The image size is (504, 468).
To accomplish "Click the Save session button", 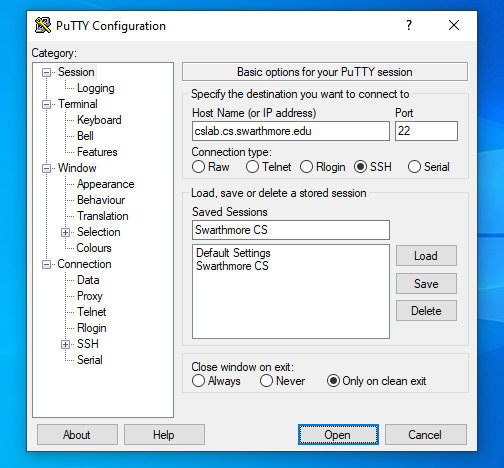I will click(x=426, y=284).
